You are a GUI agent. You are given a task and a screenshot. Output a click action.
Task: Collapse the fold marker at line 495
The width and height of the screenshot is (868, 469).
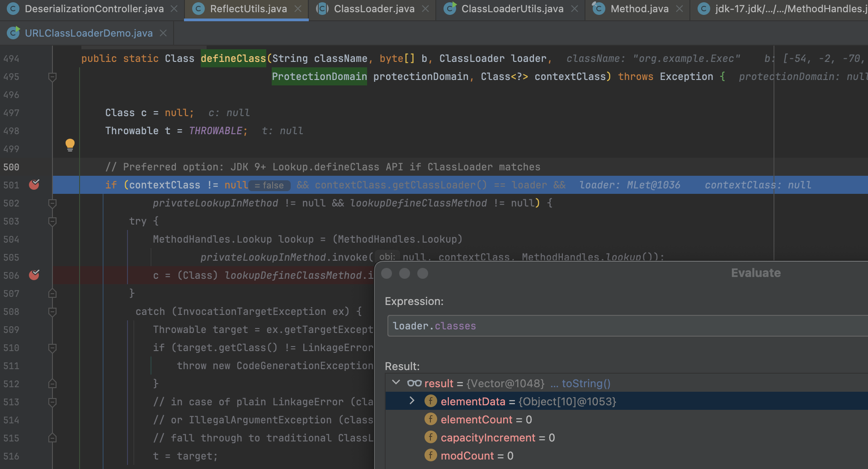tap(52, 77)
